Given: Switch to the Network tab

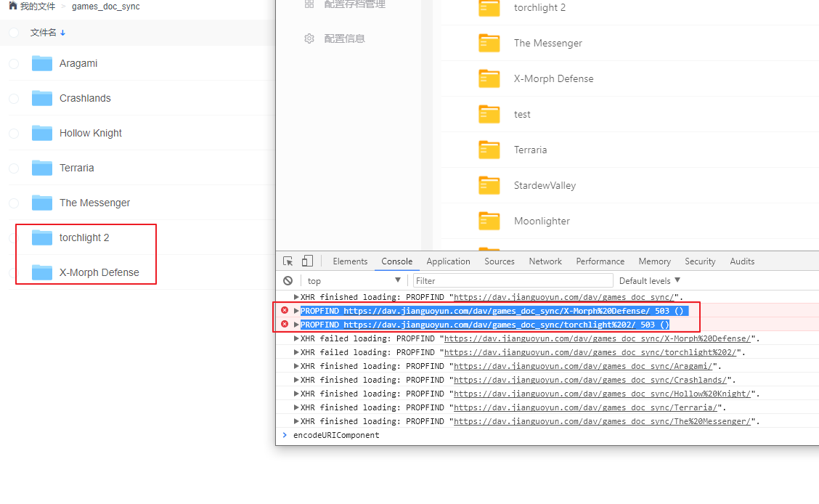Looking at the screenshot, I should [x=545, y=261].
